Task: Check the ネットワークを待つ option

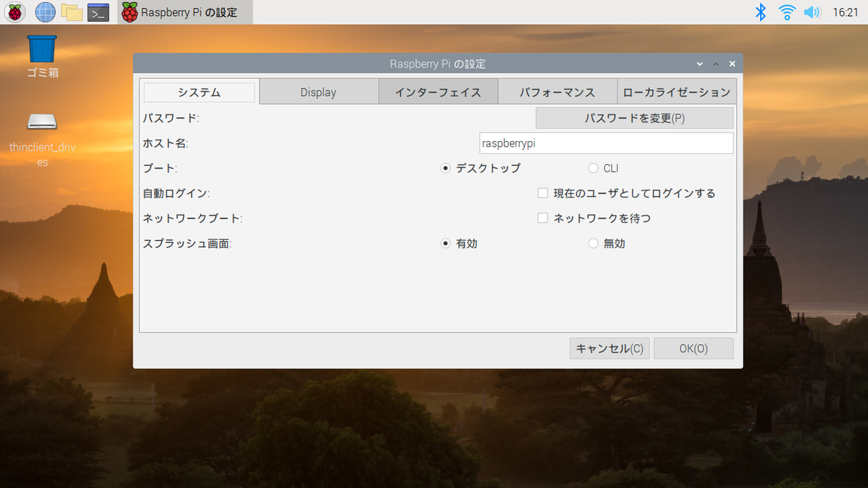Action: (542, 218)
